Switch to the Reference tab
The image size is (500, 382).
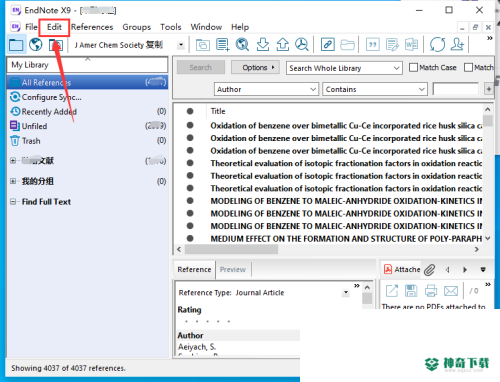click(x=194, y=269)
